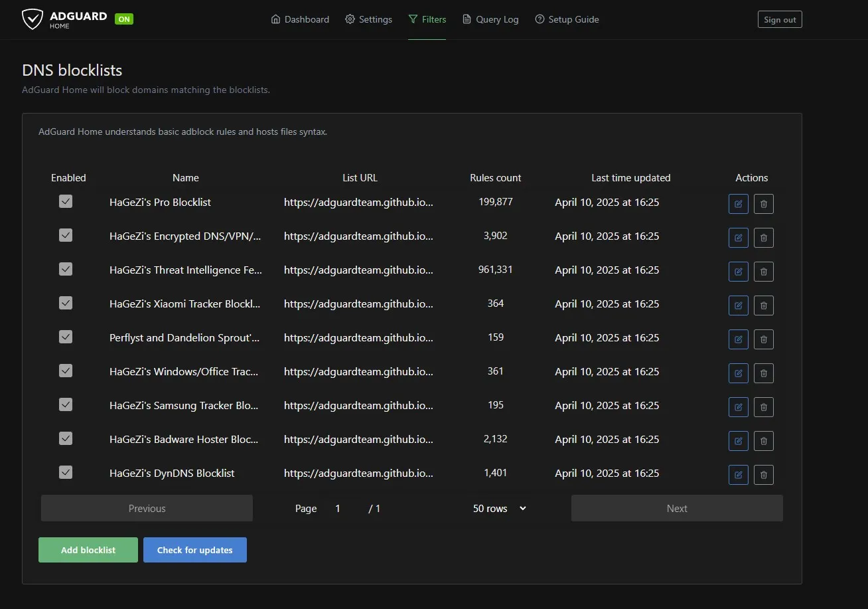Disable HaGeZi's Pro Blocklist checkbox

coord(66,201)
